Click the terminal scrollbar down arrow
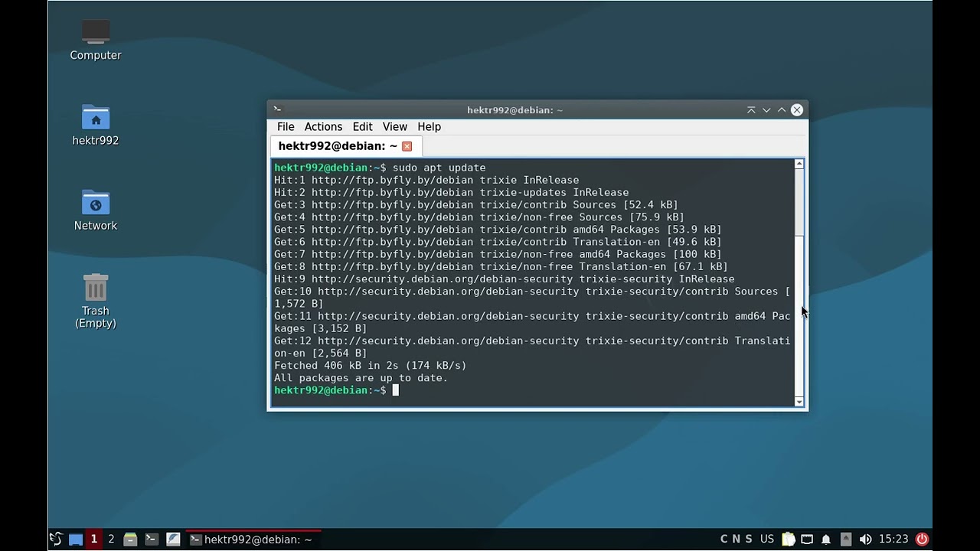The image size is (980, 551). (799, 401)
